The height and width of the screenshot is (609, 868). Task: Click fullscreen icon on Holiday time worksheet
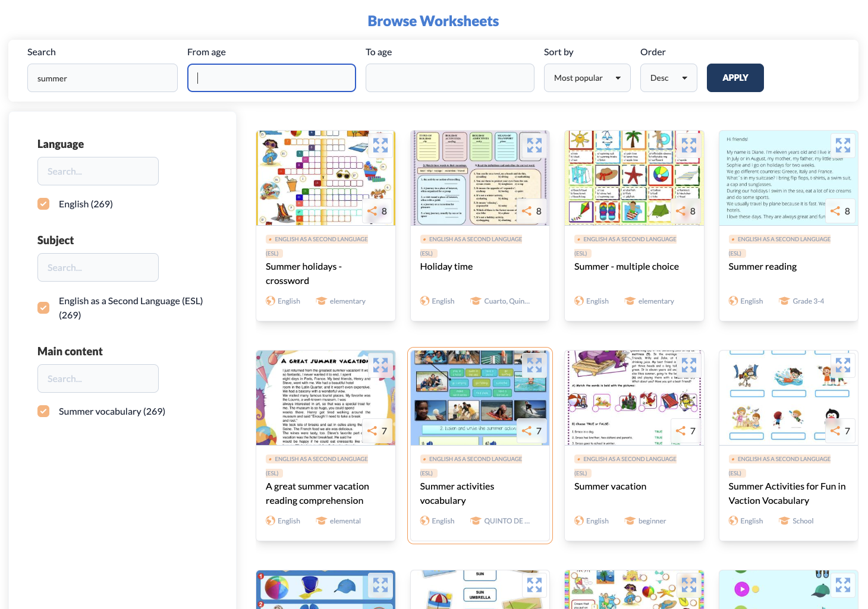[534, 145]
